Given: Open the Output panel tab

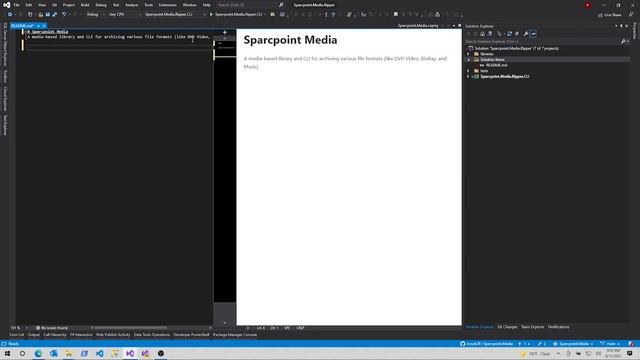Looking at the screenshot, I should pyautogui.click(x=33, y=335).
